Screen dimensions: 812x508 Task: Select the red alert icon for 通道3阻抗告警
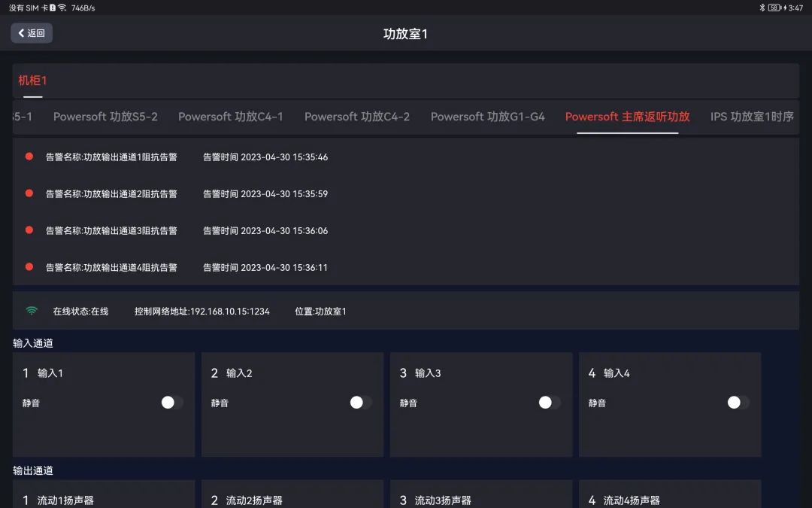tap(29, 230)
